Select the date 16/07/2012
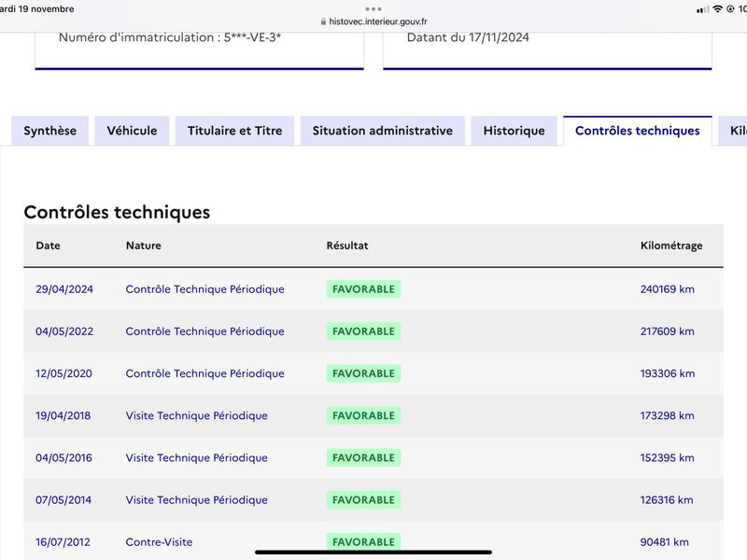 (x=63, y=542)
